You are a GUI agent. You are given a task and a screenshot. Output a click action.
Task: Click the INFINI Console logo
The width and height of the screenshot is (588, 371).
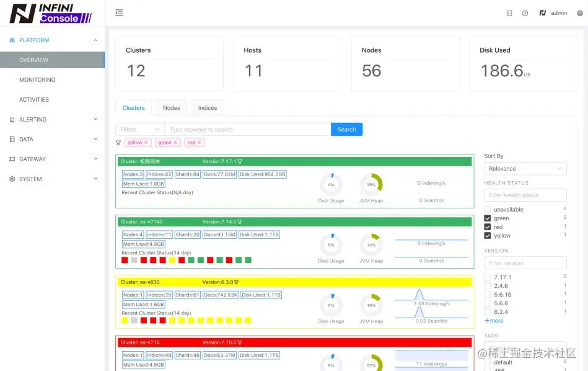pyautogui.click(x=51, y=14)
